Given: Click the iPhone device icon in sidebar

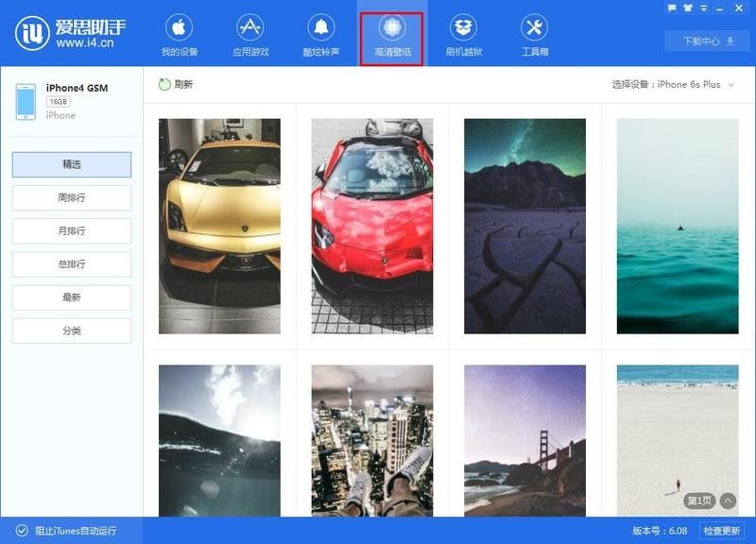Looking at the screenshot, I should pos(26,102).
